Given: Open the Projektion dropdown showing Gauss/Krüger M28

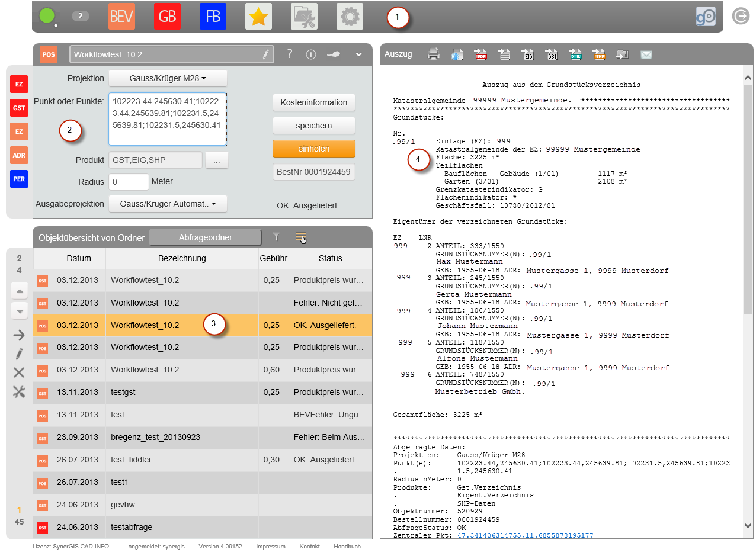Looking at the screenshot, I should pyautogui.click(x=168, y=78).
